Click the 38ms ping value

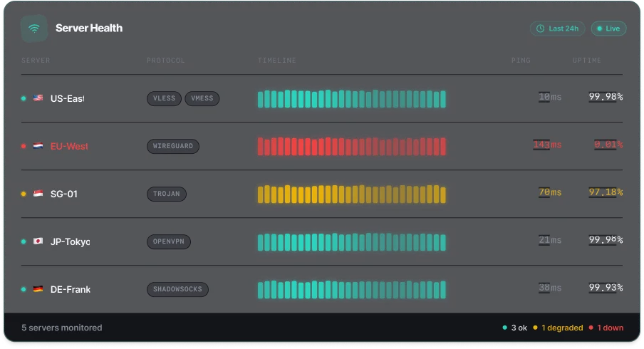[550, 288]
